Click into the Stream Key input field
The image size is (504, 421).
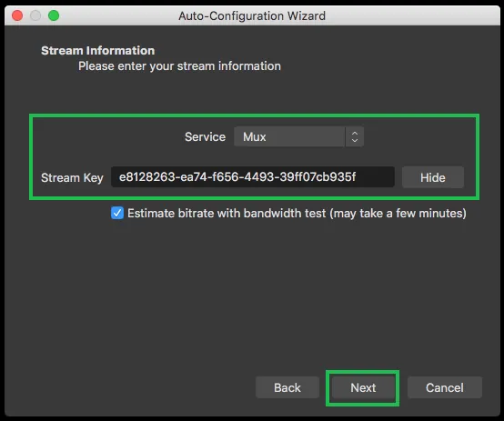253,176
